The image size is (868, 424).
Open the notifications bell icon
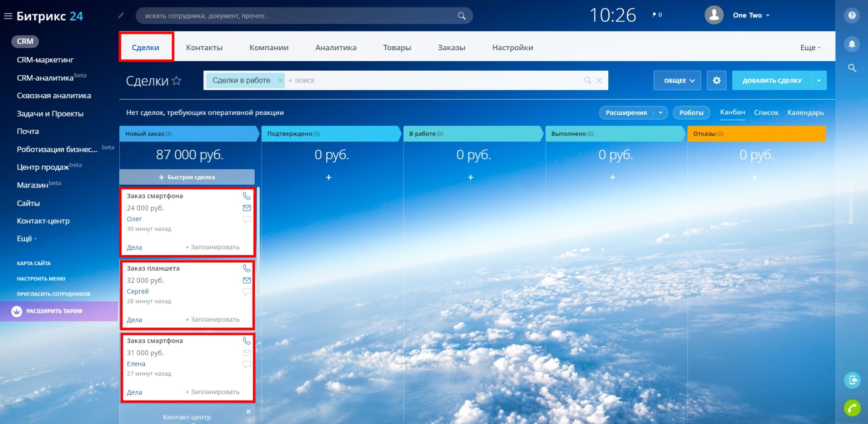click(x=852, y=44)
